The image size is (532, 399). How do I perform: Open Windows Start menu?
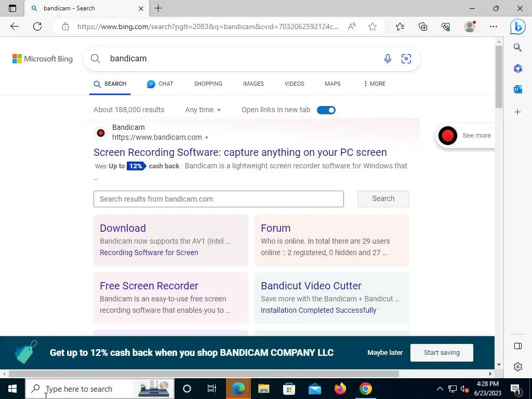click(12, 389)
